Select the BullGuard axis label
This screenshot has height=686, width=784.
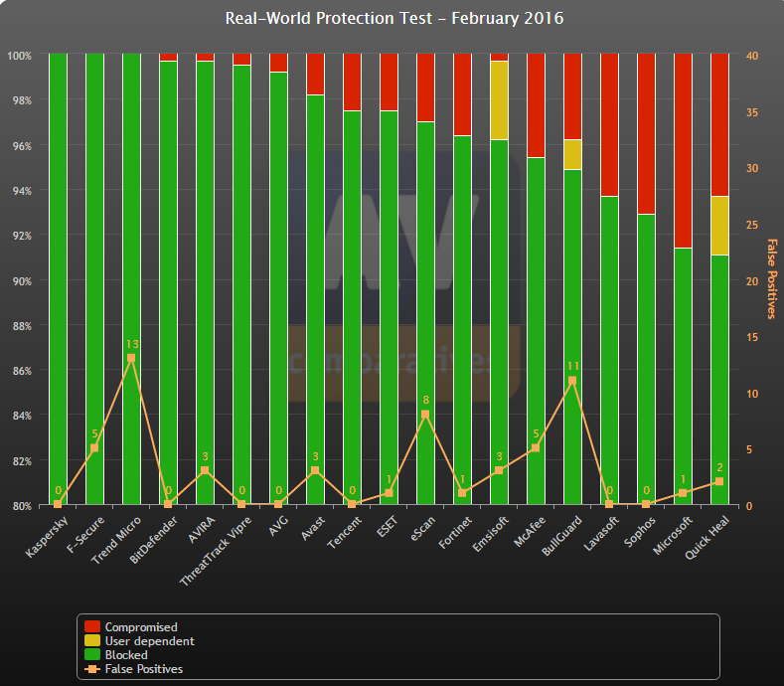coord(562,536)
